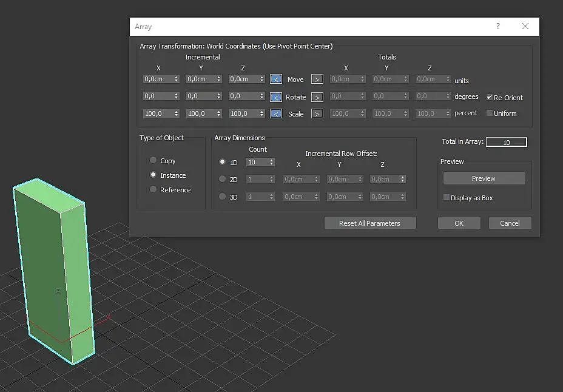Click the left arrow beside Scale
Viewport: 563px width, 392px height.
point(276,114)
